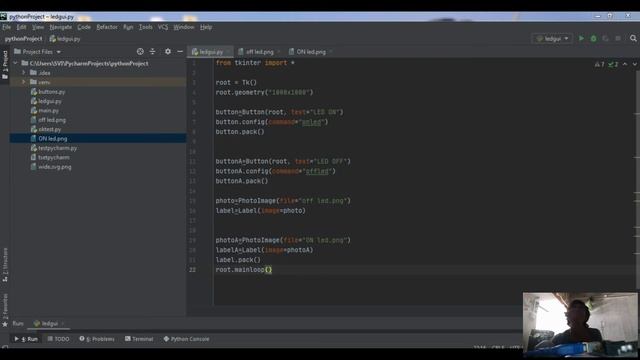This screenshot has height=360, width=640.
Task: Expand the .idea folder
Action: [24, 73]
